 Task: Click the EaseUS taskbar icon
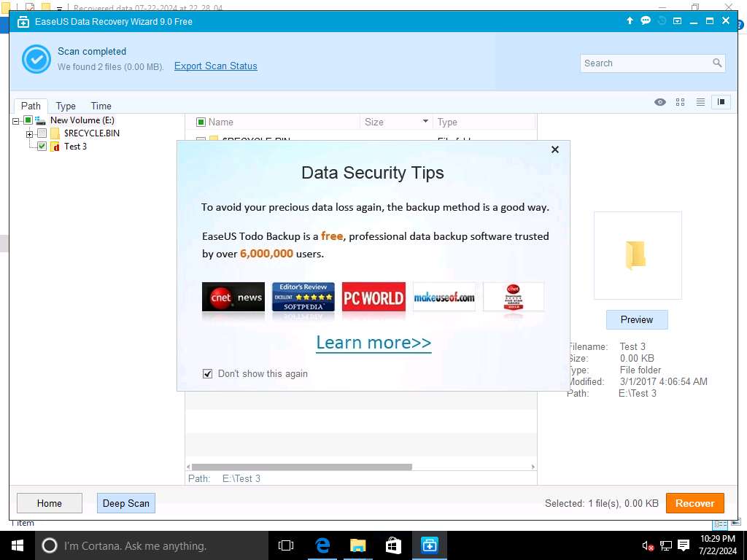pos(429,545)
